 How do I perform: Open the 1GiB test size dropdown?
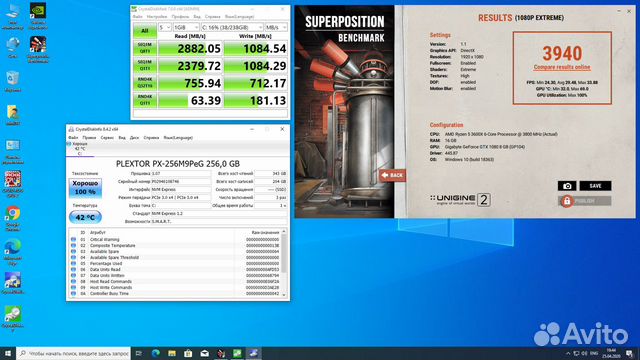tap(186, 27)
